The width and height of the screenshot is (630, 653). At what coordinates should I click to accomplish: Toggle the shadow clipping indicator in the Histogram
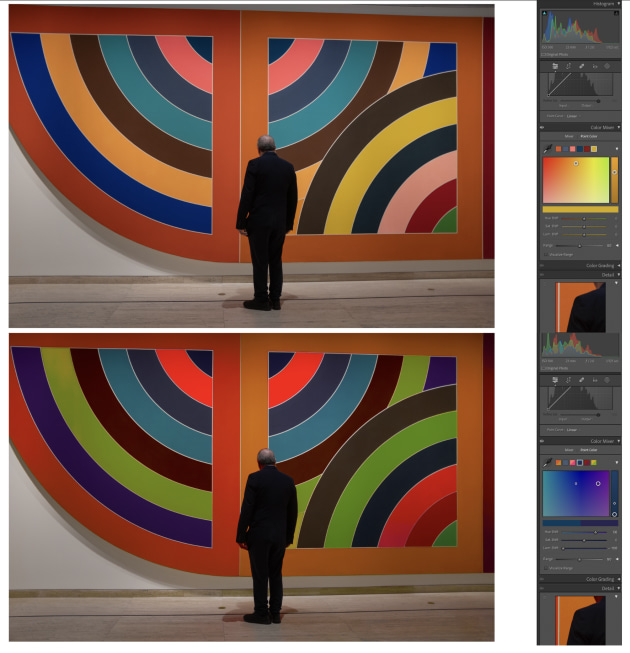545,13
